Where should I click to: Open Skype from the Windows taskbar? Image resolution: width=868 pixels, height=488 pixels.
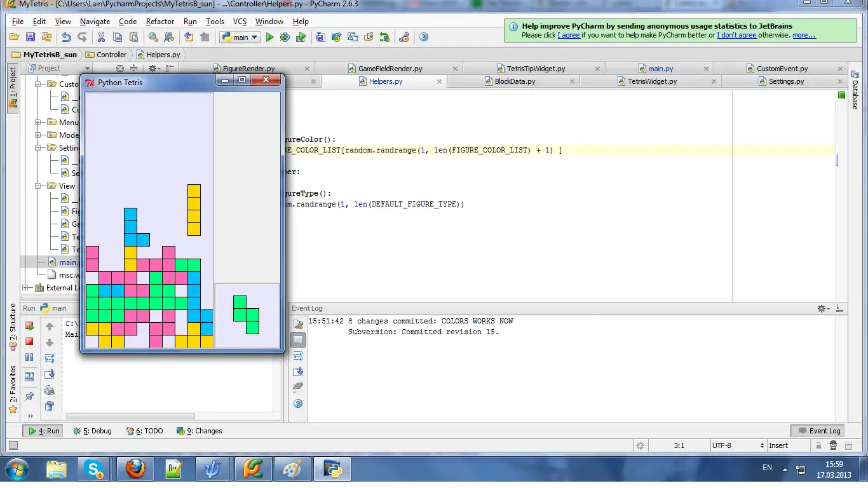pos(95,470)
